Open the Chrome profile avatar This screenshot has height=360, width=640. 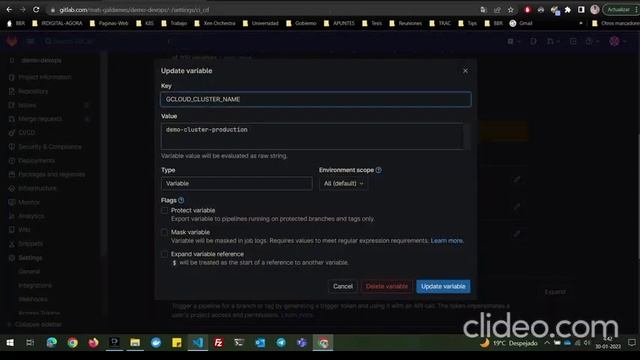(x=595, y=9)
